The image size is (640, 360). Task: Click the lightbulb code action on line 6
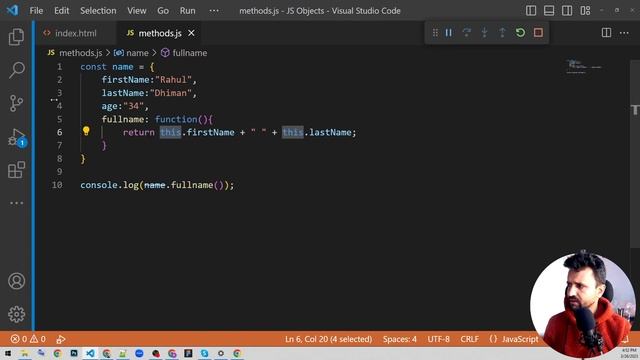coord(86,131)
